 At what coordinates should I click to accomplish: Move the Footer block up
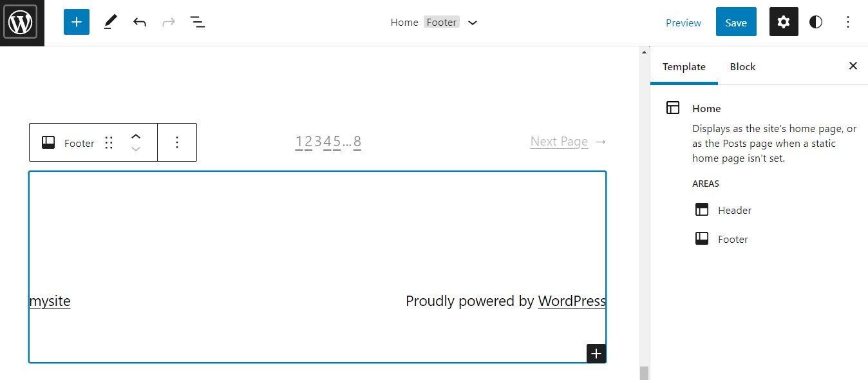pos(136,136)
